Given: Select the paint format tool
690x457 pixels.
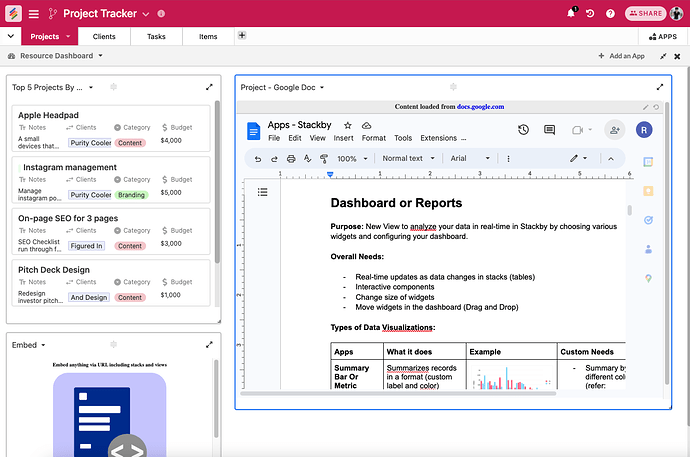Looking at the screenshot, I should (324, 159).
